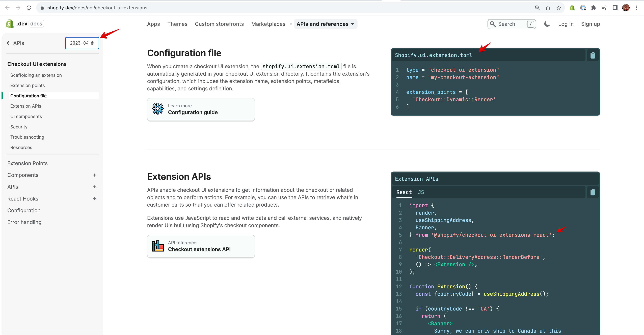644x335 pixels.
Task: Click the browser address bar URL
Action: click(97, 8)
